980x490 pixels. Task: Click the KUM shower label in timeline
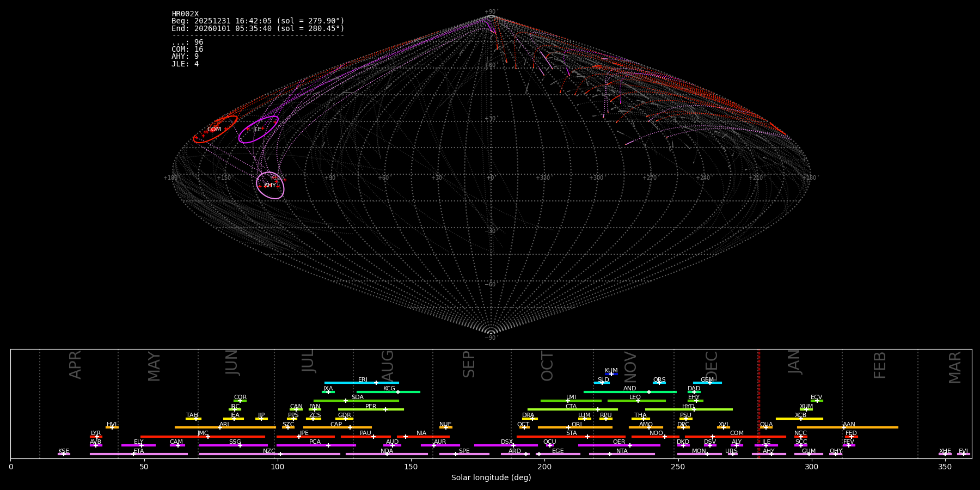click(x=611, y=370)
